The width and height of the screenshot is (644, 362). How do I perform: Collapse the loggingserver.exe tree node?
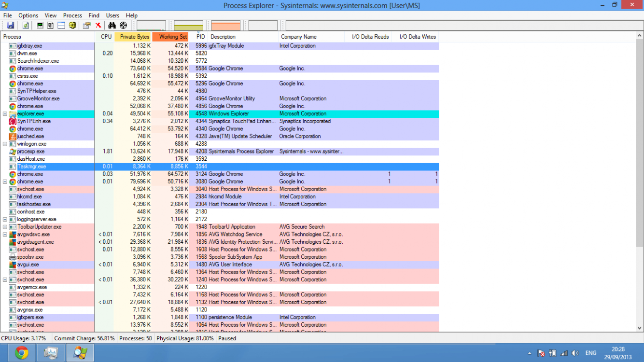5,220
